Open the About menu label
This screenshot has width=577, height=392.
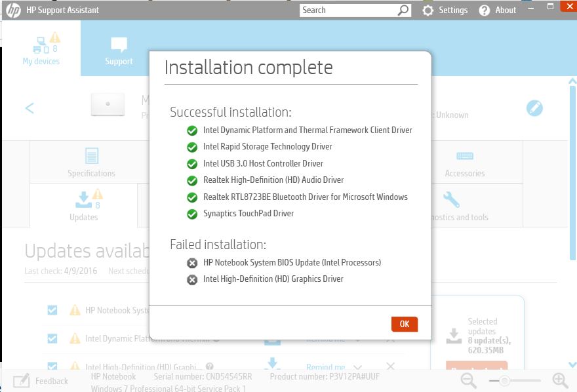pos(506,10)
